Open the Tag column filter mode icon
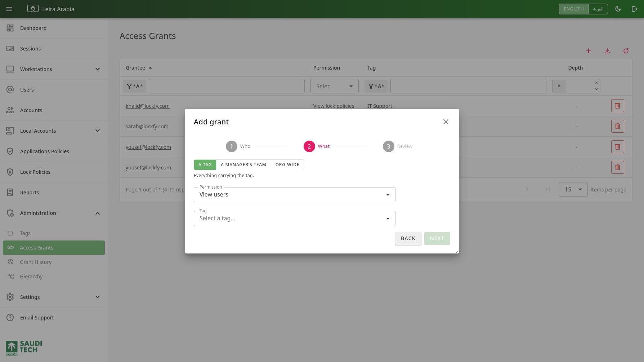The width and height of the screenshot is (644, 362). coord(376,86)
